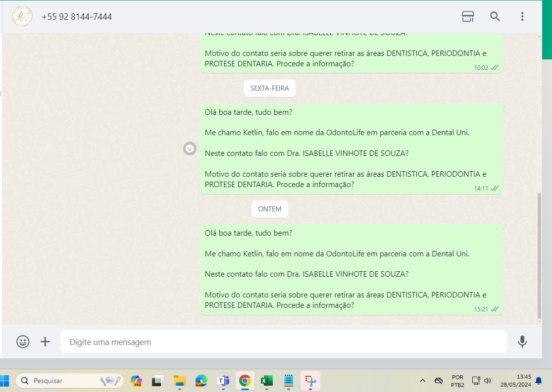Click scrollbar down arrow in chat

pyautogui.click(x=539, y=321)
